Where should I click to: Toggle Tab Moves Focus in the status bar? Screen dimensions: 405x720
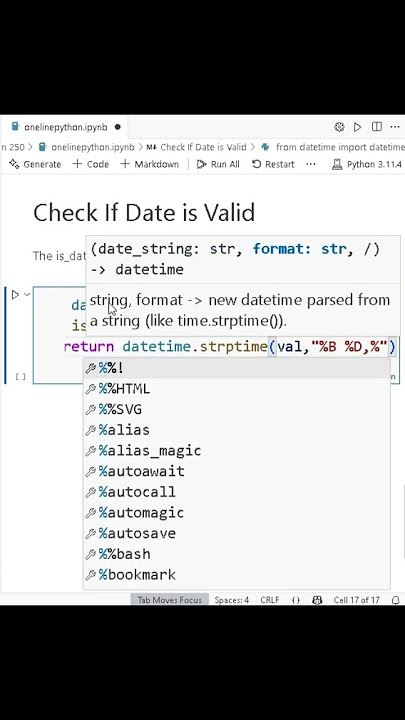click(169, 600)
